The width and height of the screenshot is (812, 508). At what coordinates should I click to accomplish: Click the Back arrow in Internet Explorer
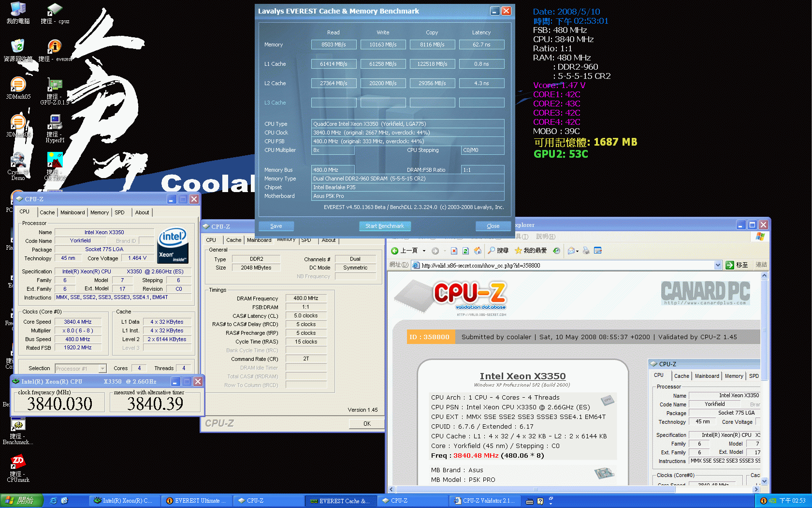pyautogui.click(x=405, y=251)
